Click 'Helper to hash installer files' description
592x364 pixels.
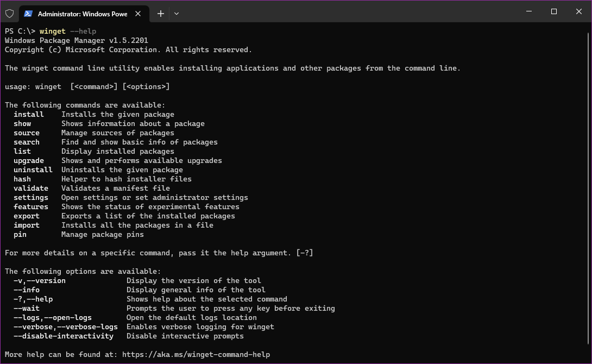(x=127, y=179)
